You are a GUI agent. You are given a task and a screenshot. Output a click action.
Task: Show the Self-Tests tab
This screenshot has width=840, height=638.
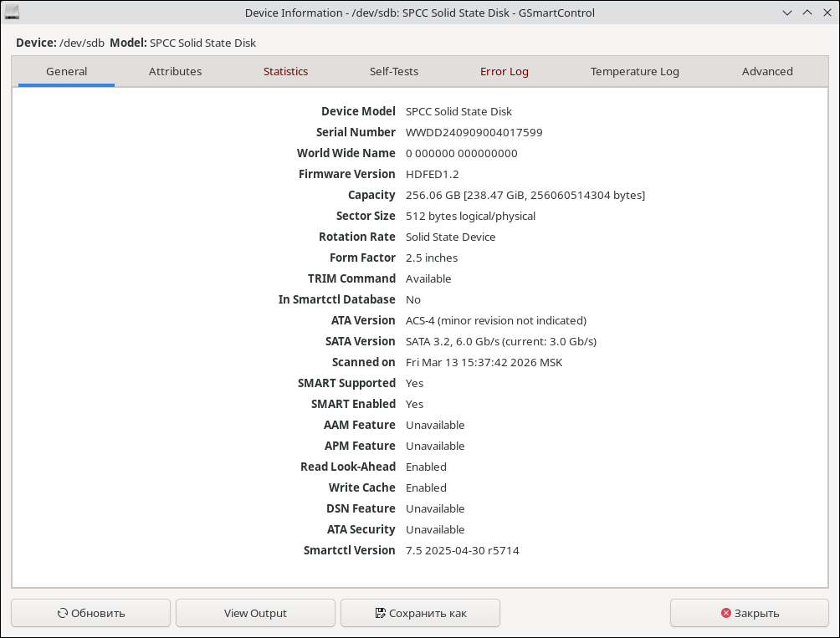click(x=394, y=71)
